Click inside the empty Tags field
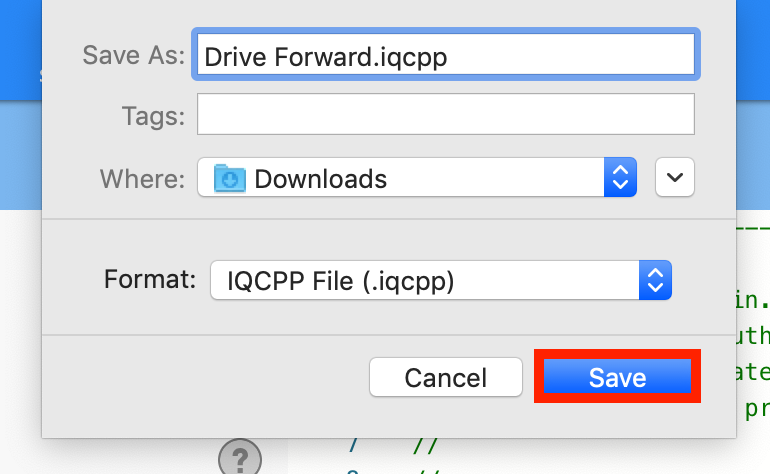Image resolution: width=770 pixels, height=474 pixels. click(x=445, y=114)
